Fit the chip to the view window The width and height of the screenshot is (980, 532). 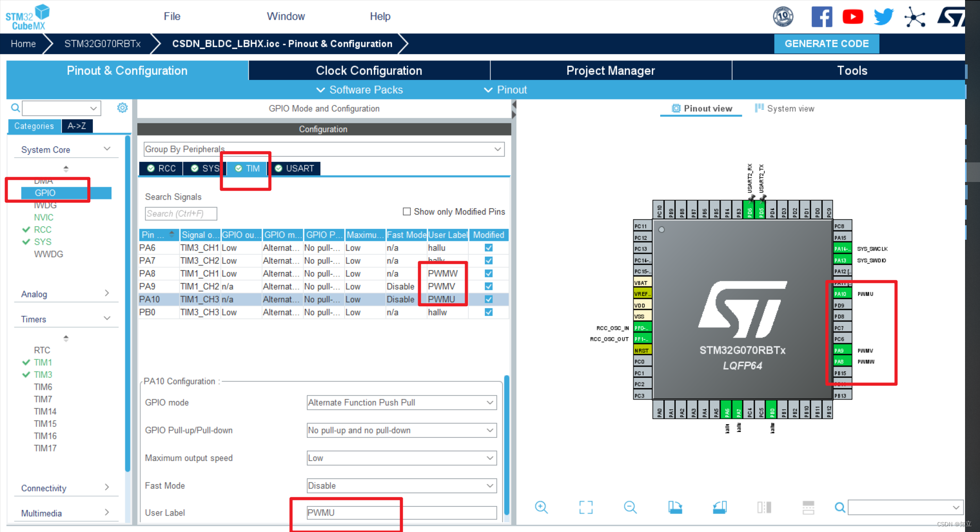pos(586,507)
